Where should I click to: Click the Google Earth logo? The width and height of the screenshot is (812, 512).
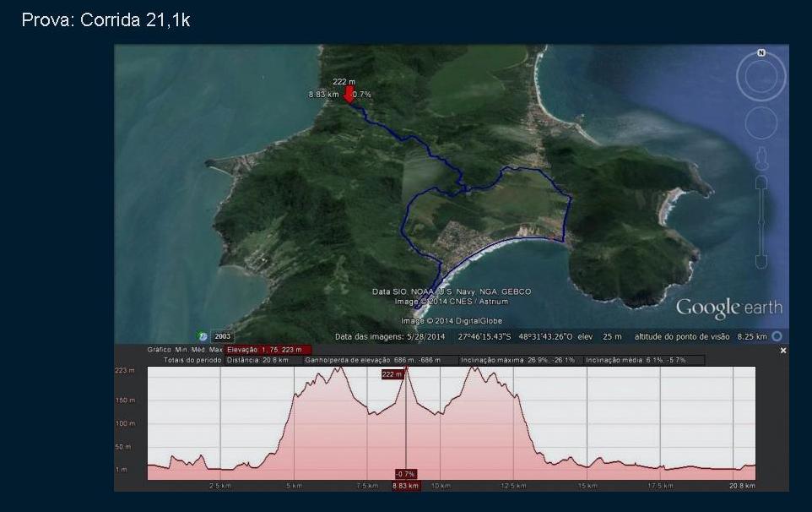tap(728, 308)
